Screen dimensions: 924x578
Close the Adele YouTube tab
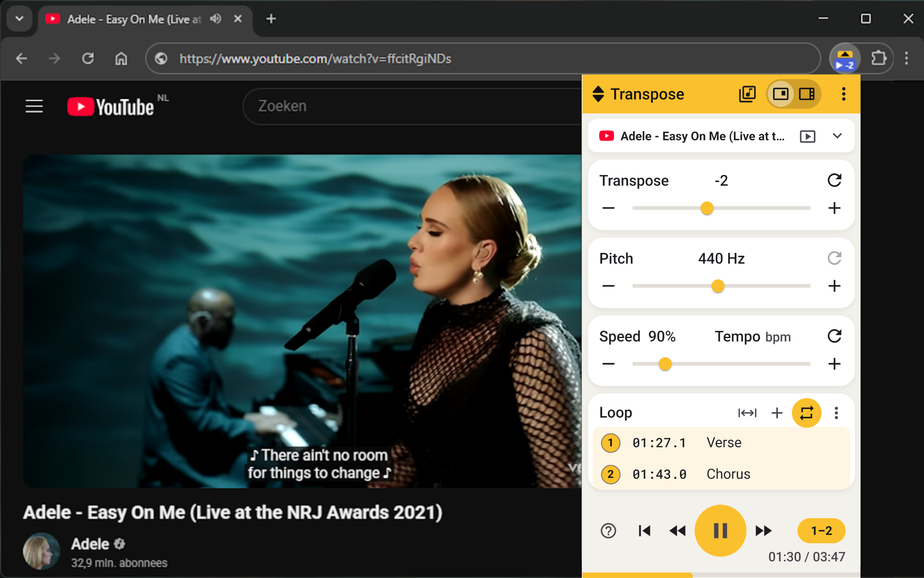click(x=238, y=19)
